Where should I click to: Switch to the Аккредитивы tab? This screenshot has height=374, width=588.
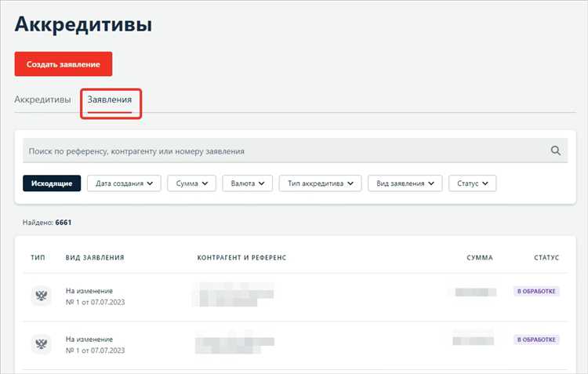pyautogui.click(x=43, y=100)
